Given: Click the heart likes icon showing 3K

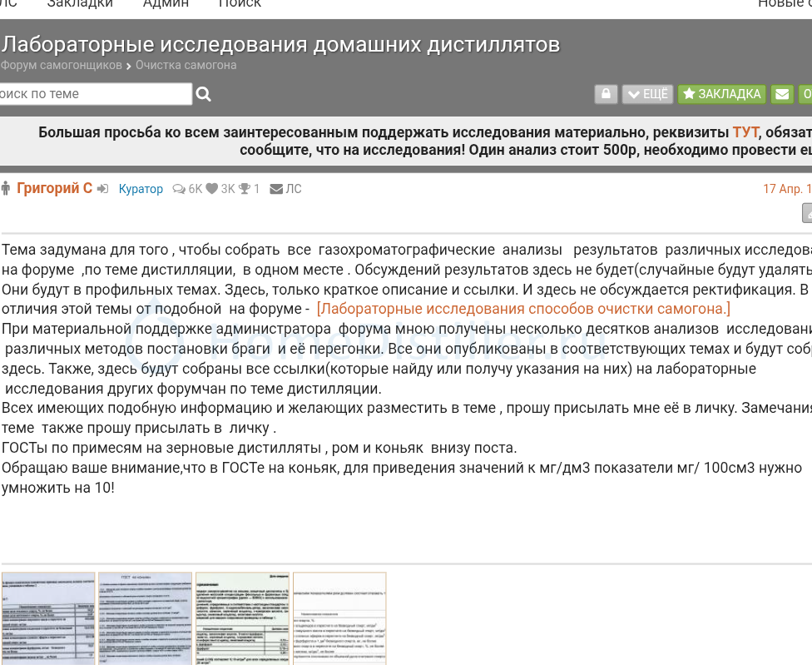Looking at the screenshot, I should 212,189.
